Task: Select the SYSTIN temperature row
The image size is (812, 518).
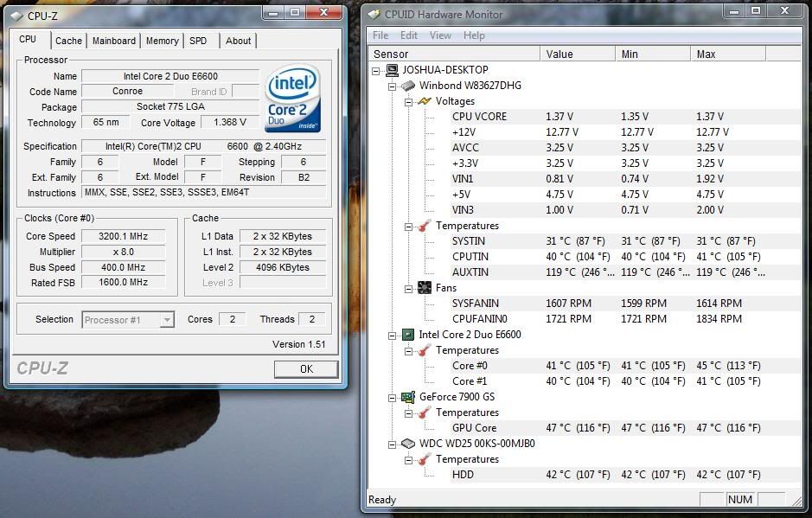Action: 625,241
